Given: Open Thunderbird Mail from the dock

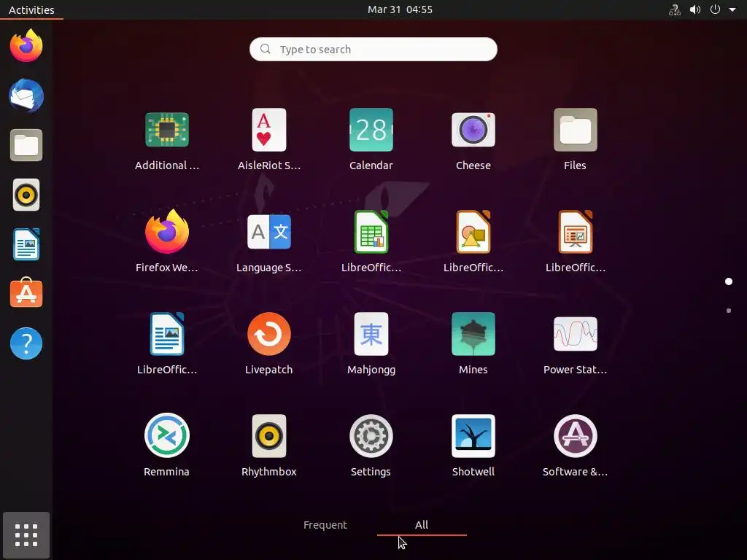Looking at the screenshot, I should 26,96.
